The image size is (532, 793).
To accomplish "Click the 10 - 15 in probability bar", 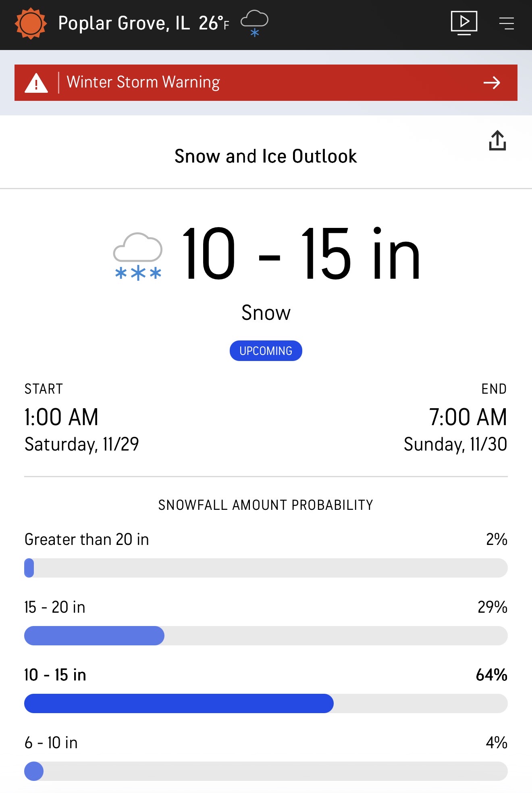I will (x=265, y=703).
